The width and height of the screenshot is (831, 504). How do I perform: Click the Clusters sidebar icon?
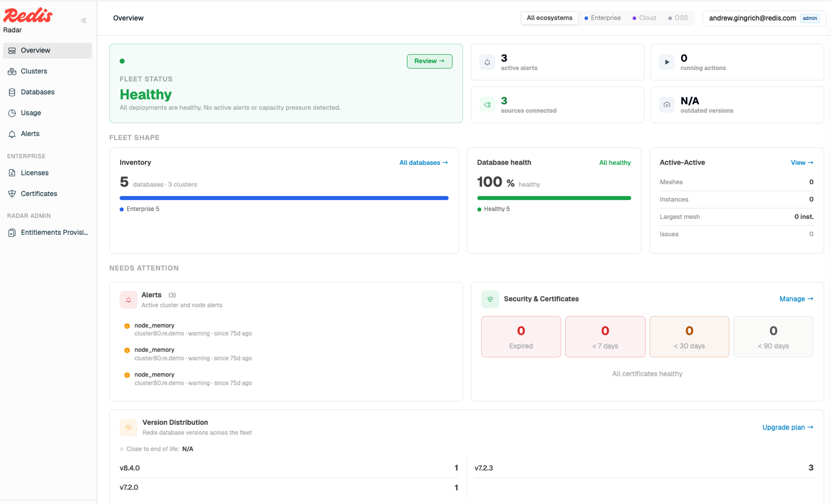(x=12, y=71)
